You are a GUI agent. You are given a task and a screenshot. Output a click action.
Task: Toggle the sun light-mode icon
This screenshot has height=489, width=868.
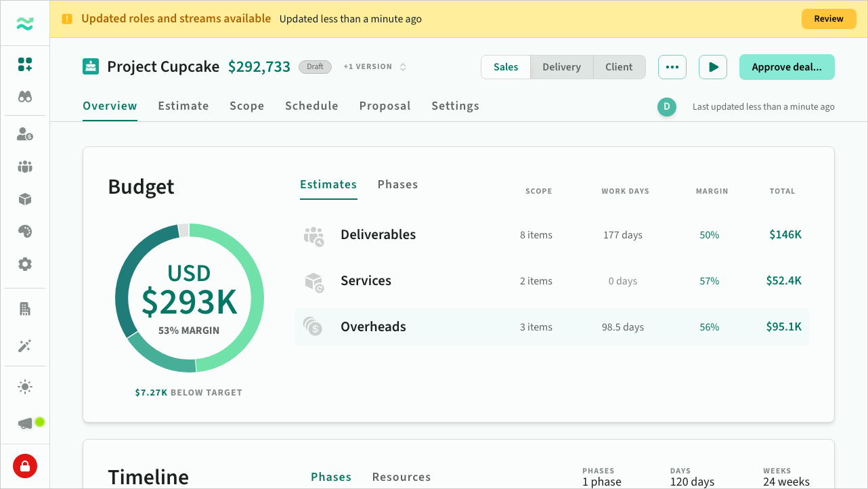(25, 387)
